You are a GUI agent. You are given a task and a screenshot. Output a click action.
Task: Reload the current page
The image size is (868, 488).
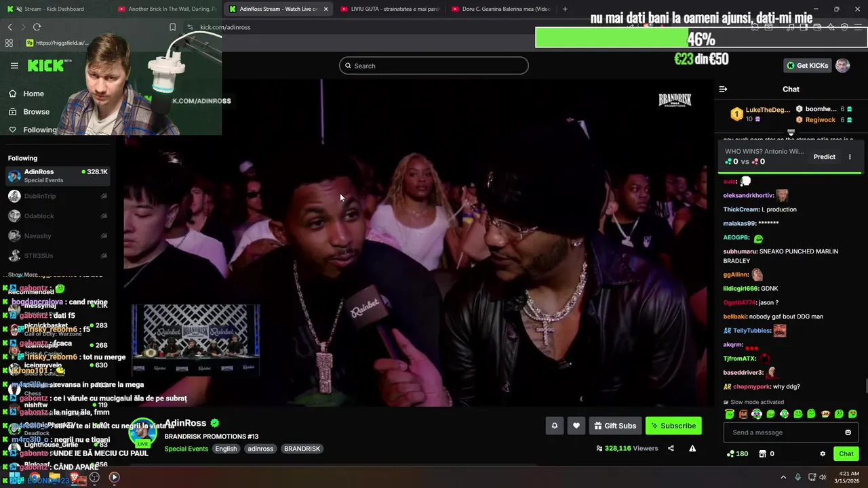click(37, 27)
